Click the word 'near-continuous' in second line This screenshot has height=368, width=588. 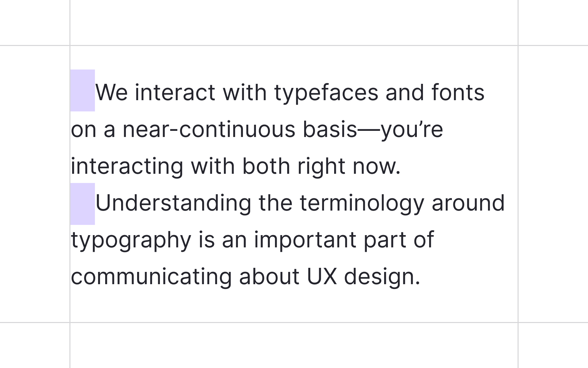click(209, 129)
